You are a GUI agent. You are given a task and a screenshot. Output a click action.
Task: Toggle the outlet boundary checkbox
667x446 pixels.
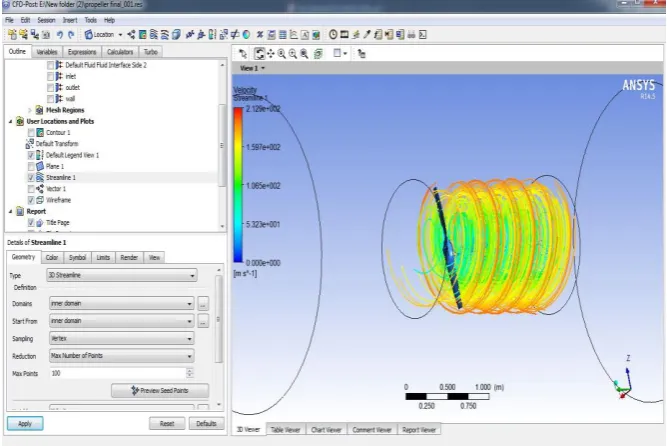pos(50,87)
